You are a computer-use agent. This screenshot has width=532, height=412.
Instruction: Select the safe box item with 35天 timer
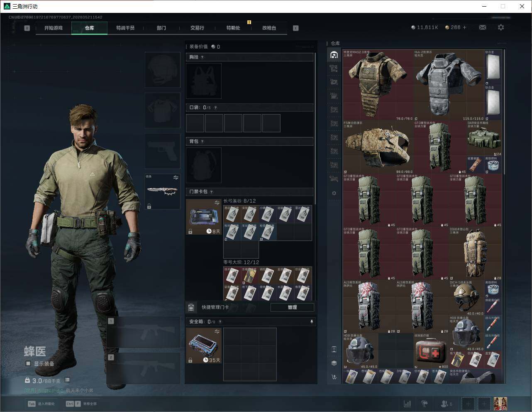[x=204, y=346]
